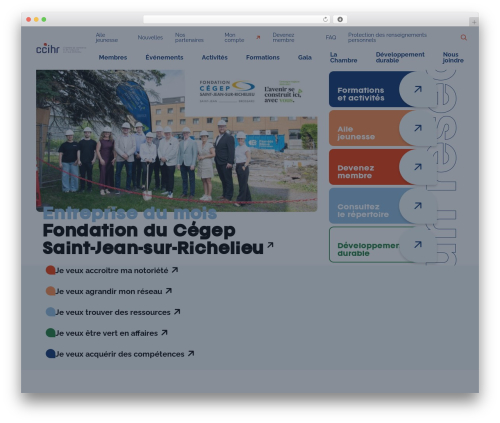
Task: Click the arrow circle on Développement durable card
Action: (418, 244)
